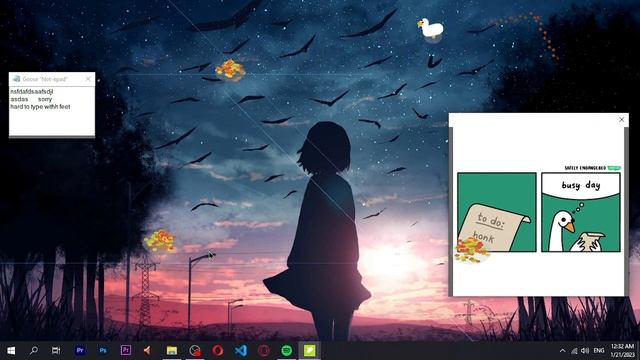Click the Goose Not-epad title bar

52,79
